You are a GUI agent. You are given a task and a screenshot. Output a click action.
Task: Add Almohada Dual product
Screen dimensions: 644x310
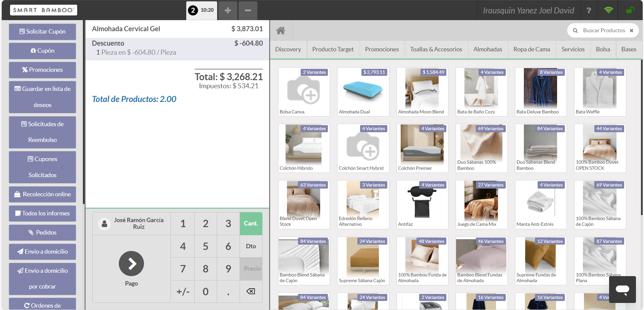pos(363,92)
